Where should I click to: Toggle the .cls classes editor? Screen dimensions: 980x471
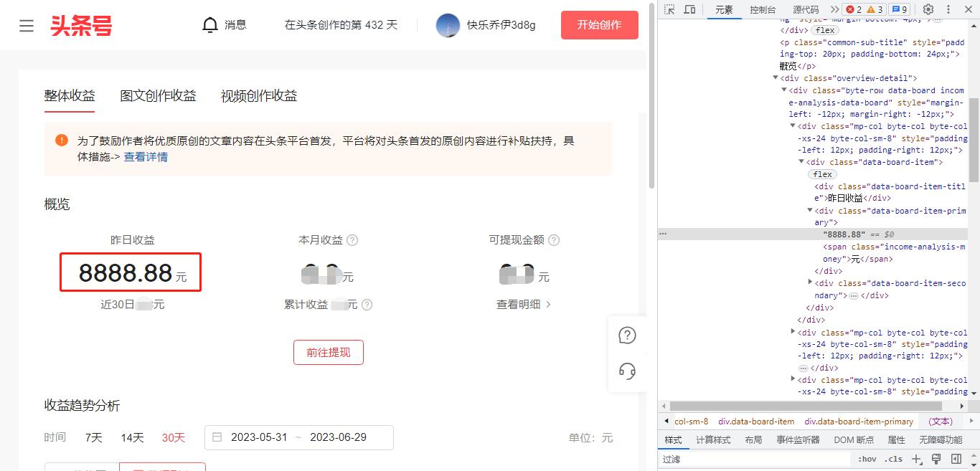pyautogui.click(x=893, y=458)
